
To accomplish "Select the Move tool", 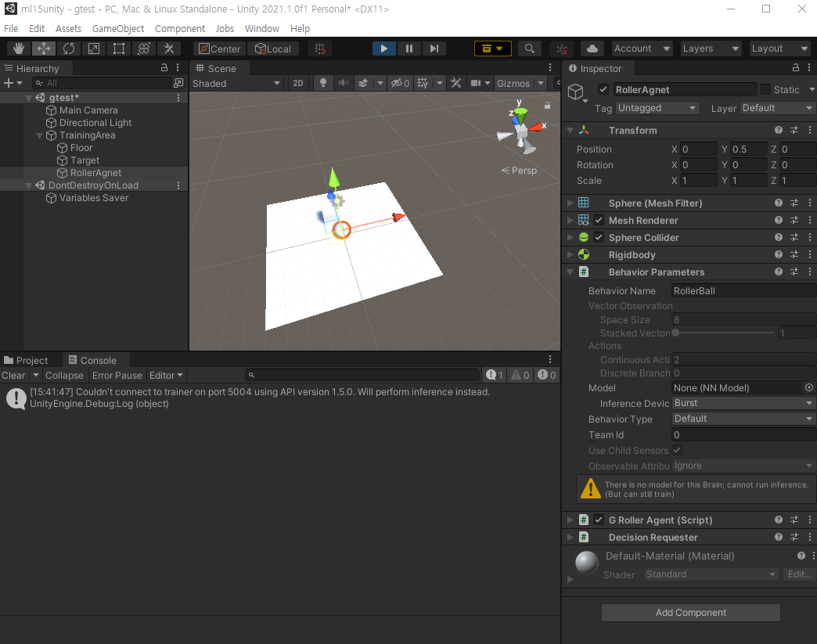I will [44, 49].
